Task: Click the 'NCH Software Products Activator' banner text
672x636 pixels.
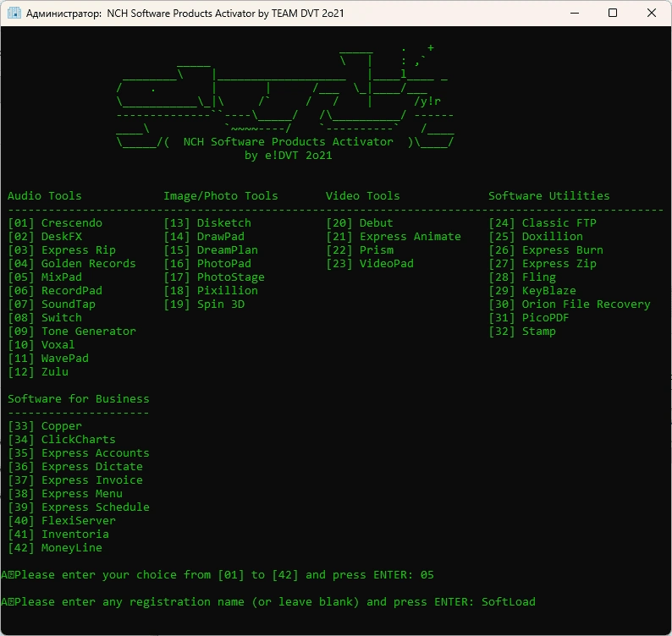Action: point(288,142)
